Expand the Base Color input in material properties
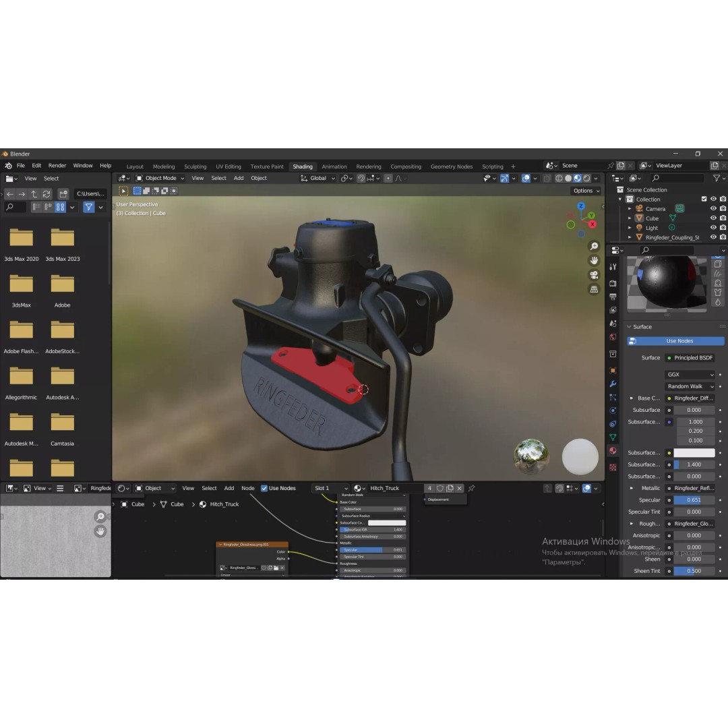Image resolution: width=728 pixels, height=728 pixels. pyautogui.click(x=632, y=398)
